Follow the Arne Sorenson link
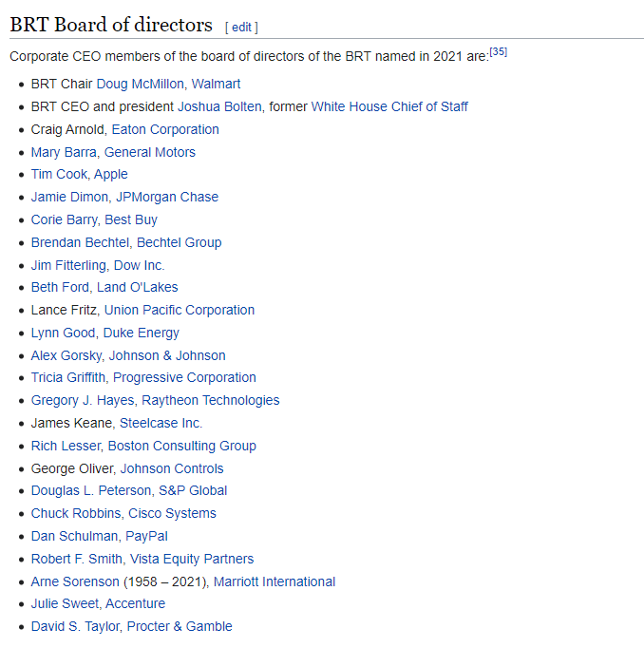The image size is (644, 648). [75, 581]
